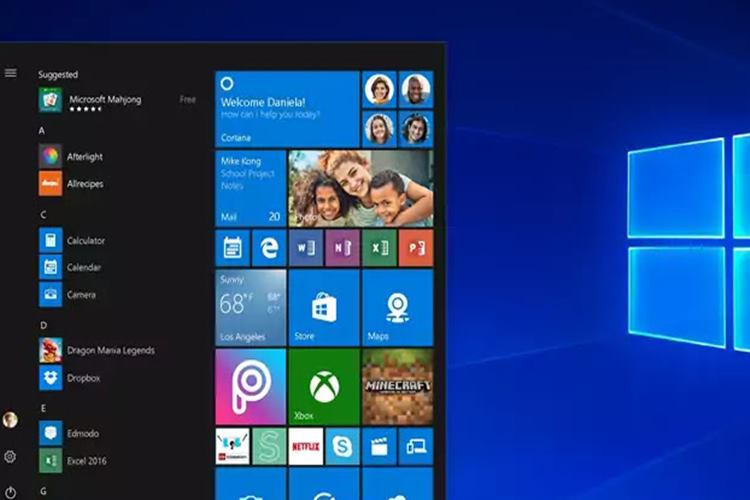Screen dimensions: 750x500
Task: Click the letter D group header
Action: [44, 325]
